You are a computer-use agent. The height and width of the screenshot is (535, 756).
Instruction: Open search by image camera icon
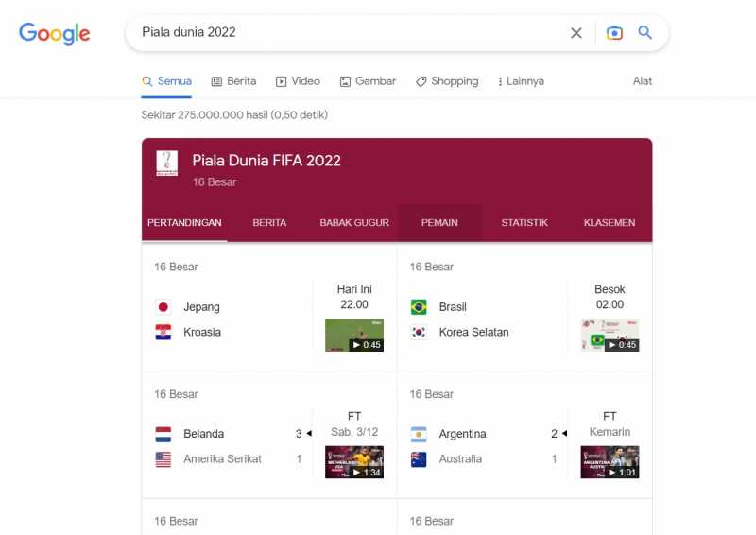(614, 33)
